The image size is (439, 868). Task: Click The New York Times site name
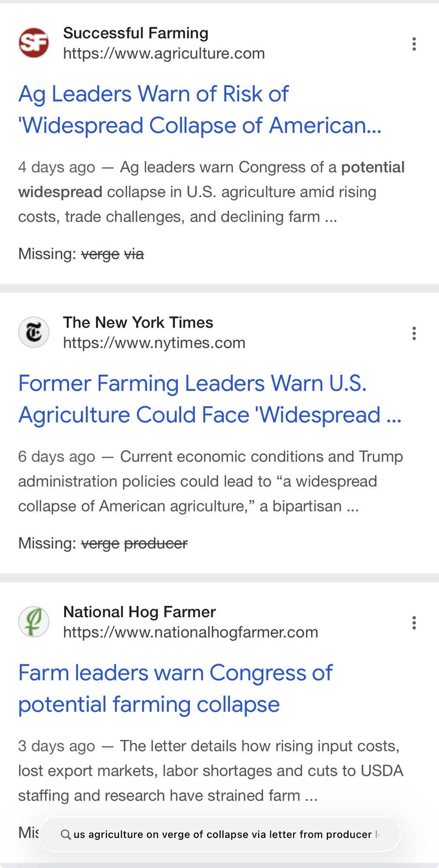(138, 322)
